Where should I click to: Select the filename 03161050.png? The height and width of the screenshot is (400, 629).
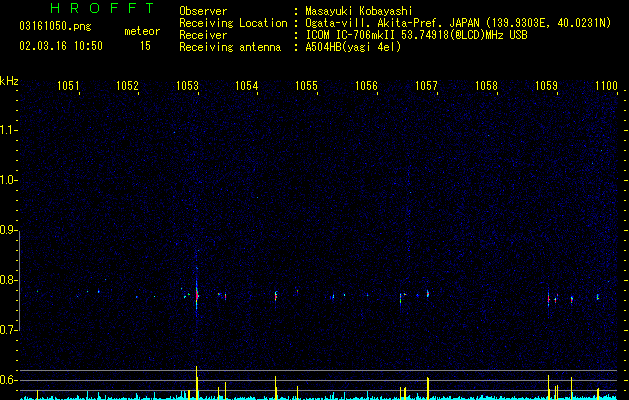coord(55,27)
